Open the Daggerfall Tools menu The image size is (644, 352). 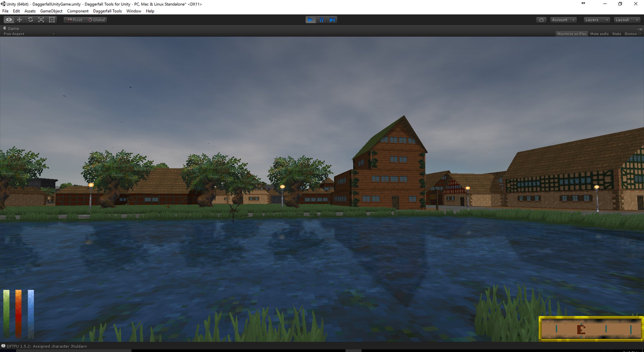[x=107, y=11]
